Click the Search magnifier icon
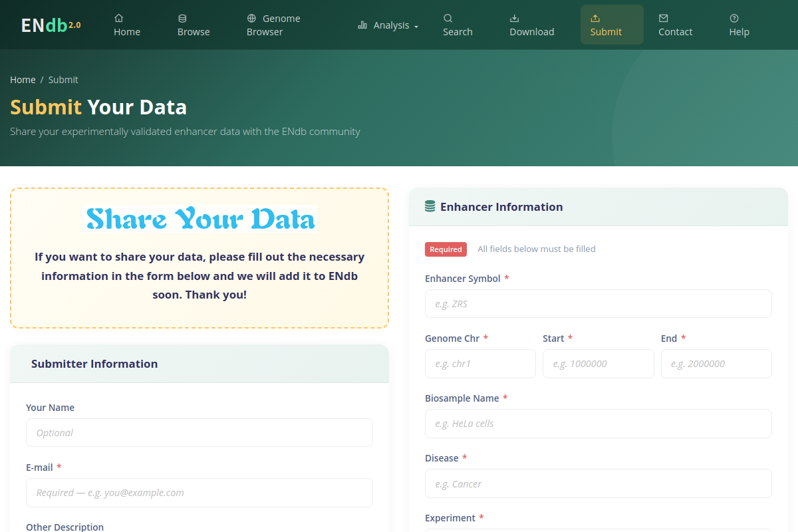Image resolution: width=798 pixels, height=532 pixels. click(x=448, y=19)
